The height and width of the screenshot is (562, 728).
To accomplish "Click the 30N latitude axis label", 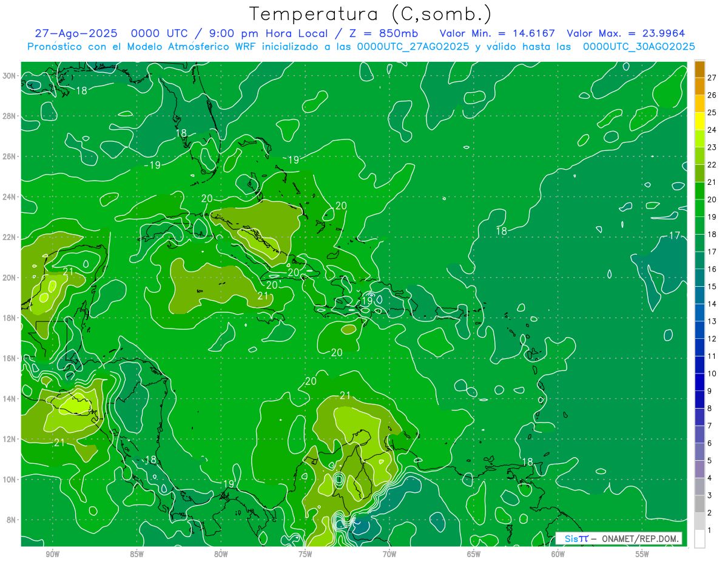I will point(10,76).
